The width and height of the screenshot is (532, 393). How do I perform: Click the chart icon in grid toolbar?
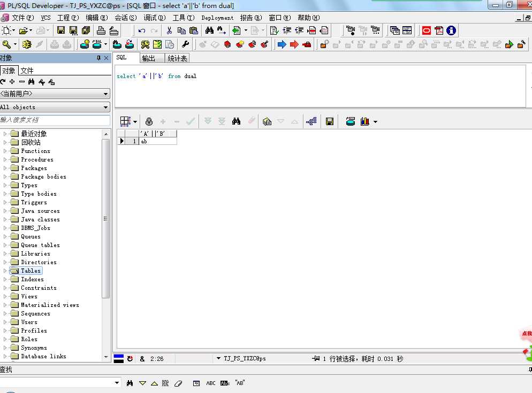[364, 121]
